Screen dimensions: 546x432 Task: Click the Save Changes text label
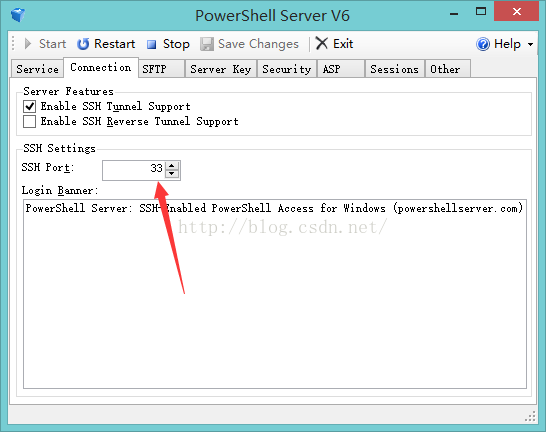point(258,44)
